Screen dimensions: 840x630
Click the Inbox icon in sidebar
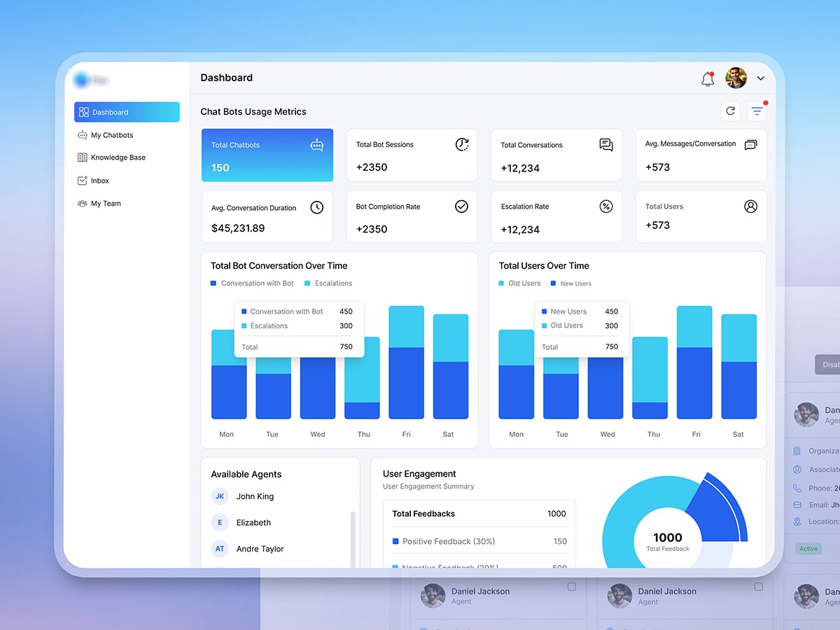(83, 181)
